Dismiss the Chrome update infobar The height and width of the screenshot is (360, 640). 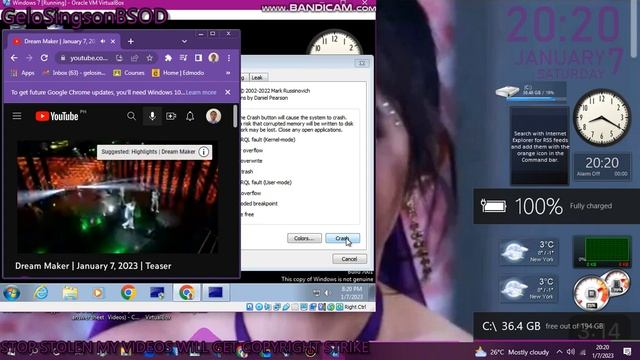228,92
